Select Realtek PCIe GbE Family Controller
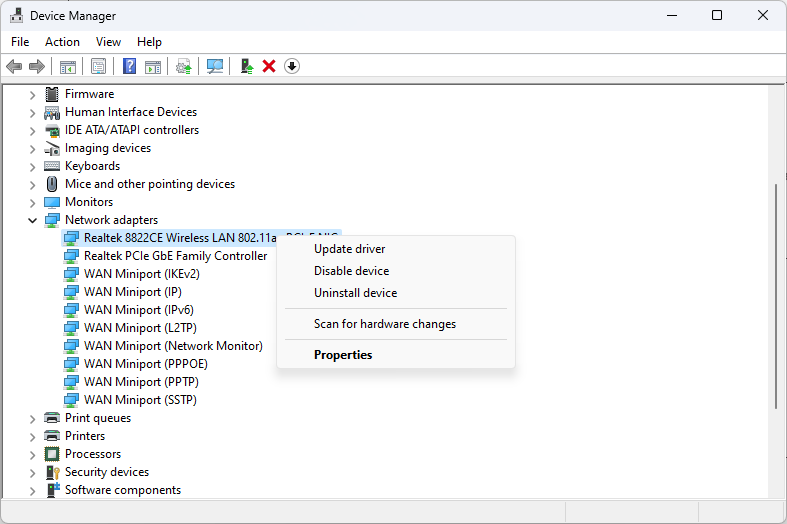The image size is (787, 524). [175, 256]
